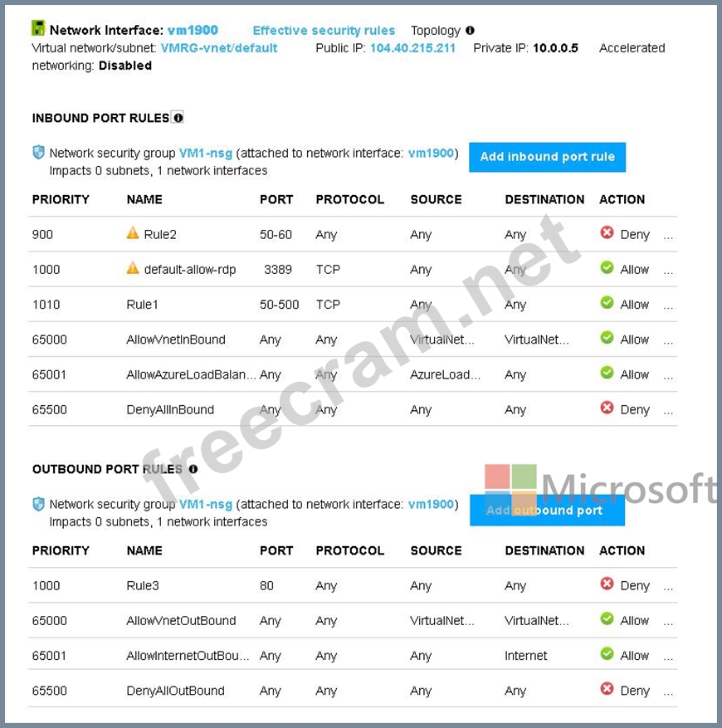722x728 pixels.
Task: Click the green Allow icon for Rule1
Action: (607, 303)
